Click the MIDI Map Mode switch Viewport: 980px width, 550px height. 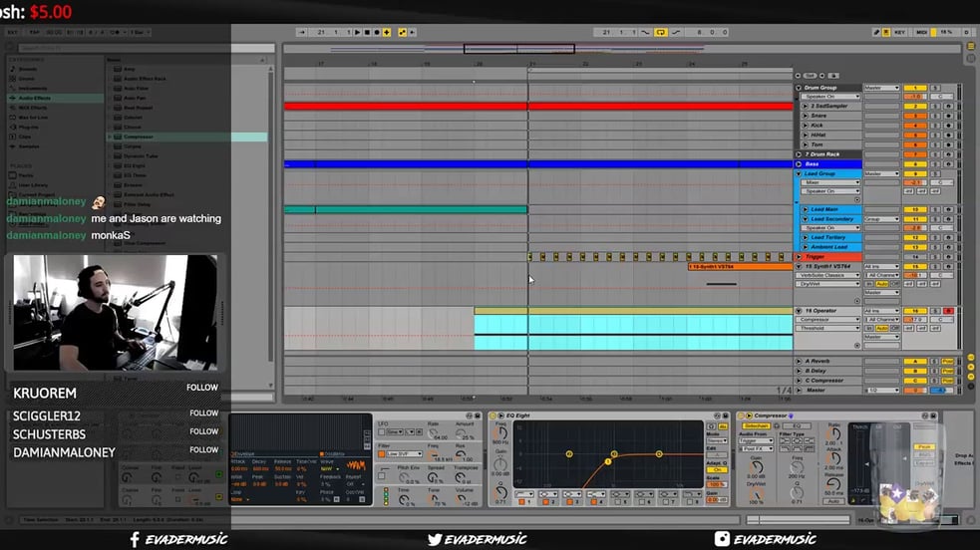(923, 33)
